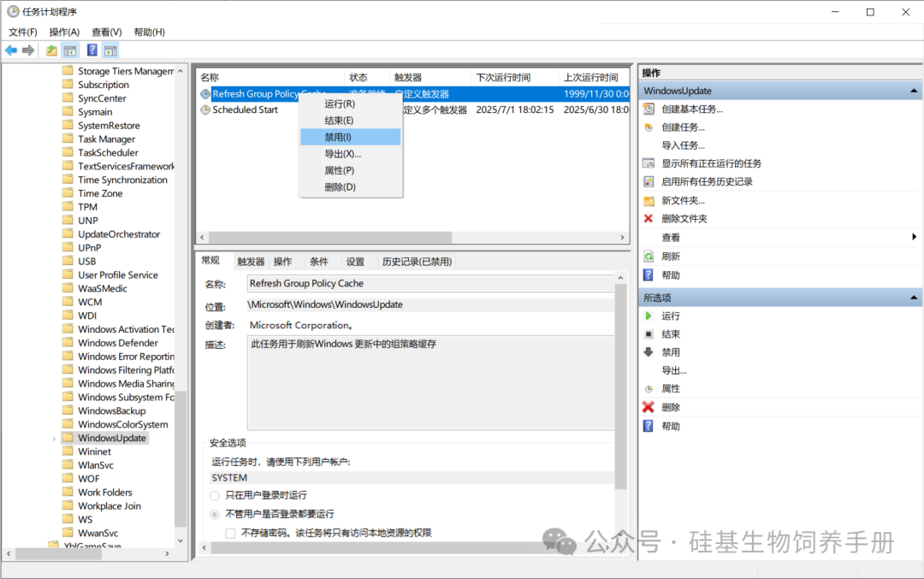Select the Scheduled Start task row

click(x=245, y=109)
